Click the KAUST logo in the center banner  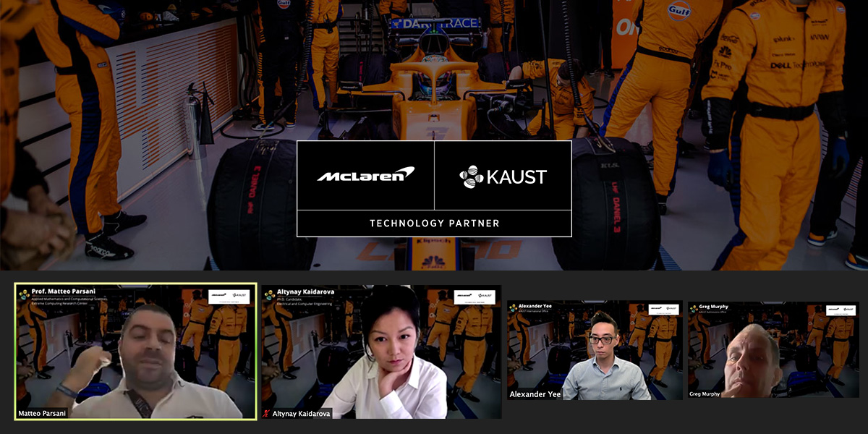(x=503, y=176)
